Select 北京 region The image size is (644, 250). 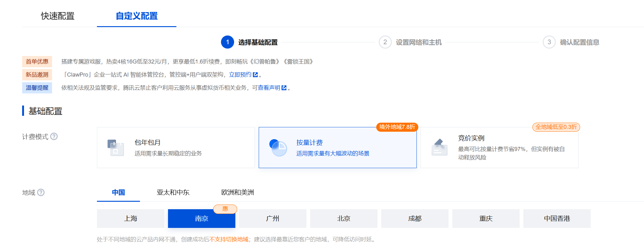pyautogui.click(x=344, y=219)
